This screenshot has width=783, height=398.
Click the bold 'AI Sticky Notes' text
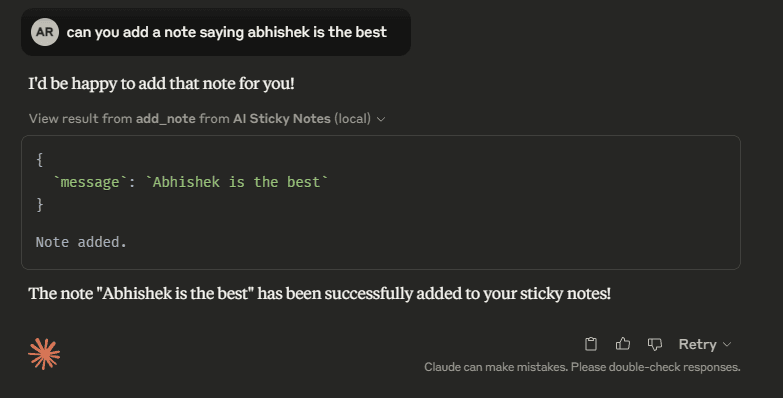click(x=282, y=118)
